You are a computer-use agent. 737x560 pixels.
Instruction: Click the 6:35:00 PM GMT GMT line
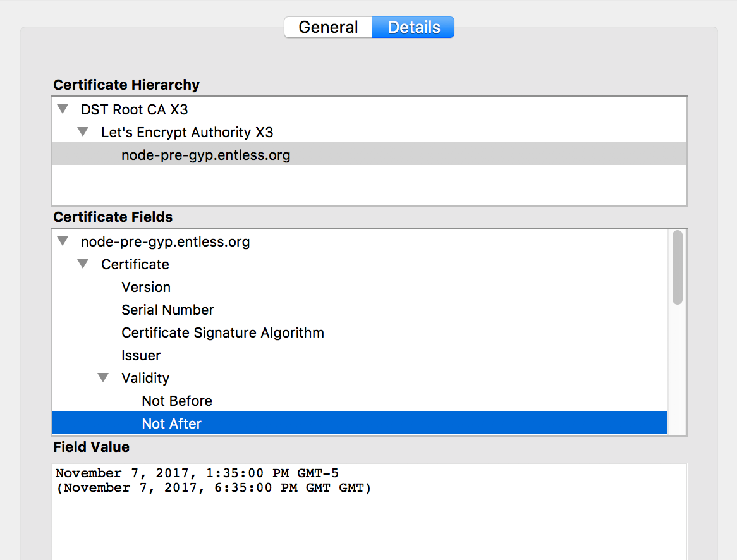[x=214, y=488]
